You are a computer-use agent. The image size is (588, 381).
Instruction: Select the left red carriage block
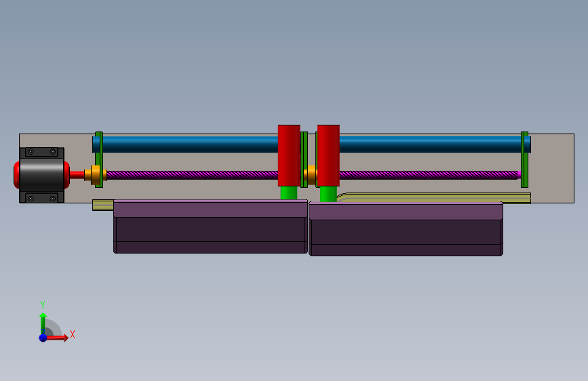tap(289, 156)
